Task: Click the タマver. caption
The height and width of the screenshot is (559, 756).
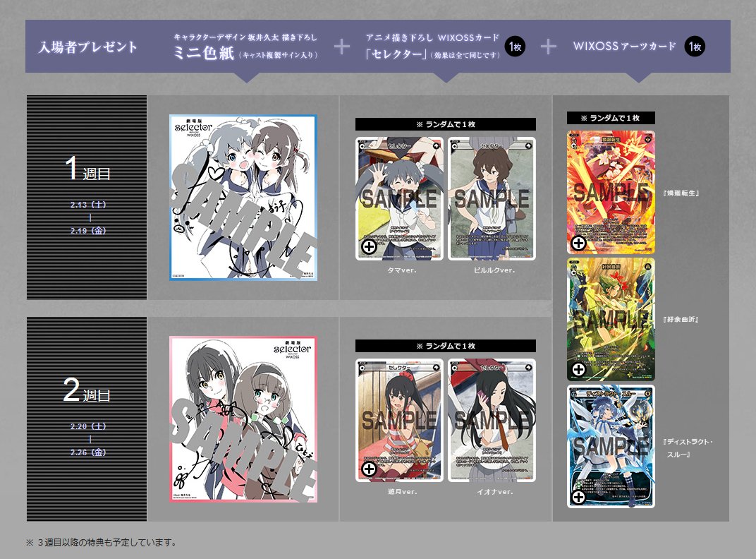Action: coord(402,270)
